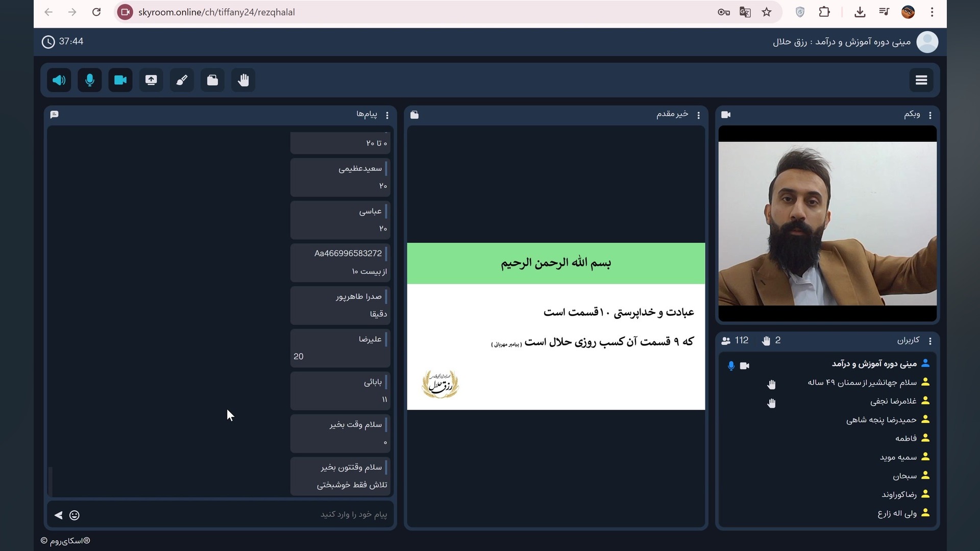Open the whiteboard brush tool
The width and height of the screenshot is (980, 551).
(182, 80)
